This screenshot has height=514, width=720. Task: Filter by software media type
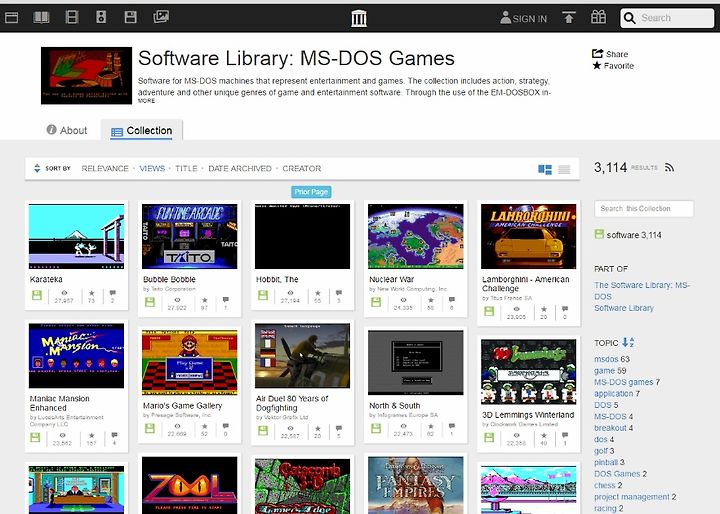click(628, 235)
